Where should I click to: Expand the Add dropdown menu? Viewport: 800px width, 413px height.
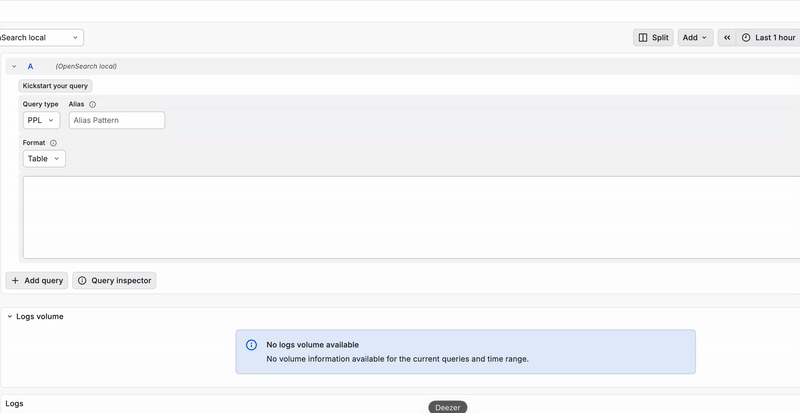point(695,37)
